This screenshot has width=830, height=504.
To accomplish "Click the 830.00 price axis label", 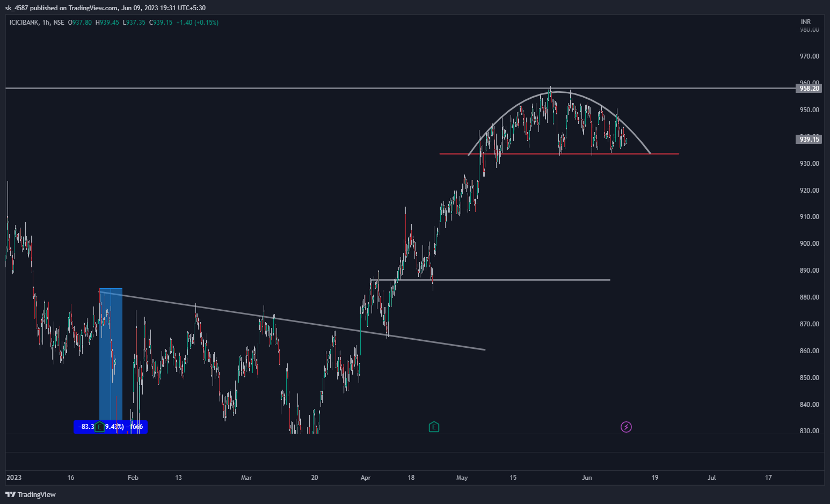I will 809,431.
